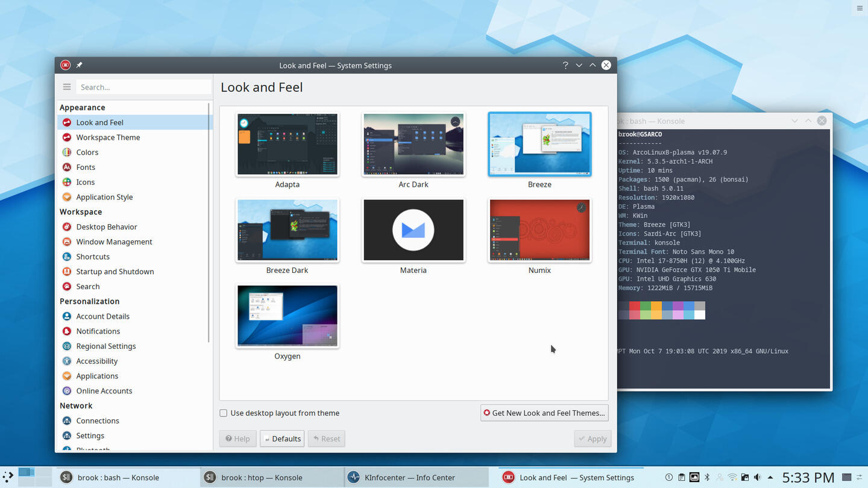Click the desktop toolbox icon at top-right corner
The height and width of the screenshot is (488, 868).
(860, 8)
